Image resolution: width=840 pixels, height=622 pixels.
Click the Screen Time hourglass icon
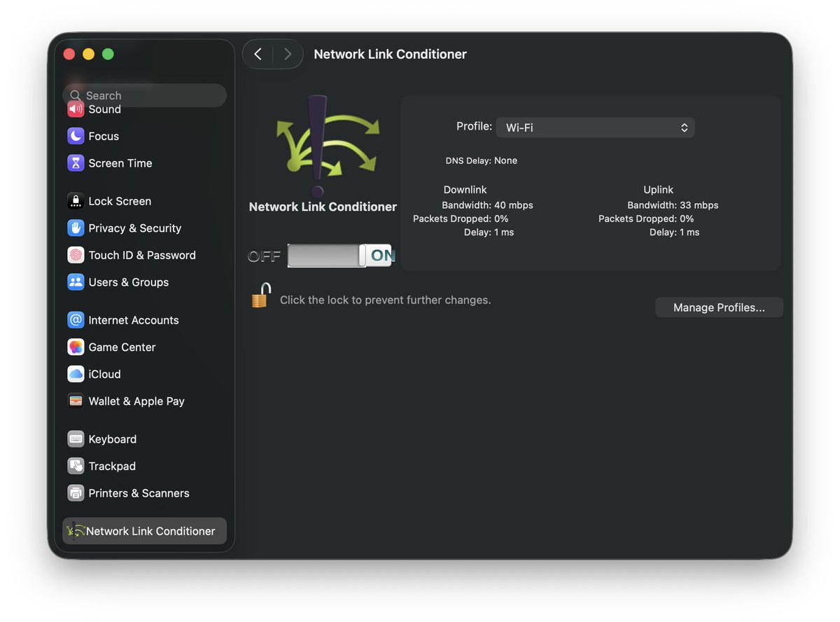(x=76, y=163)
